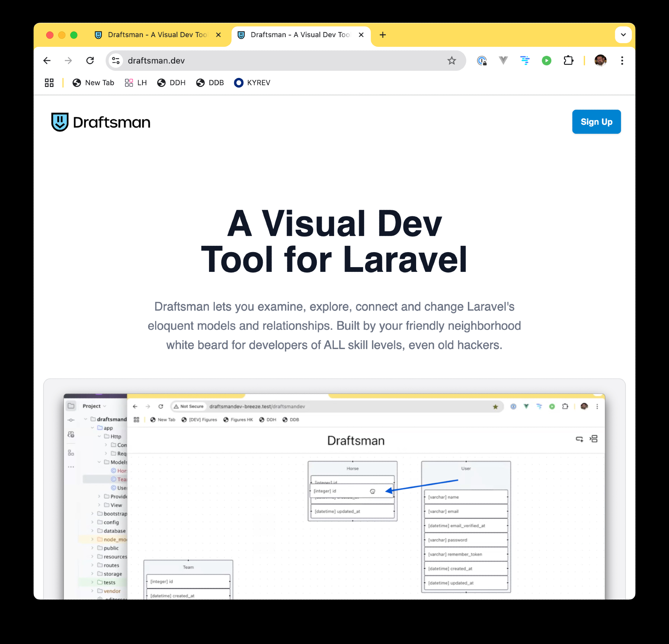Open site information icon in address bar

click(116, 61)
